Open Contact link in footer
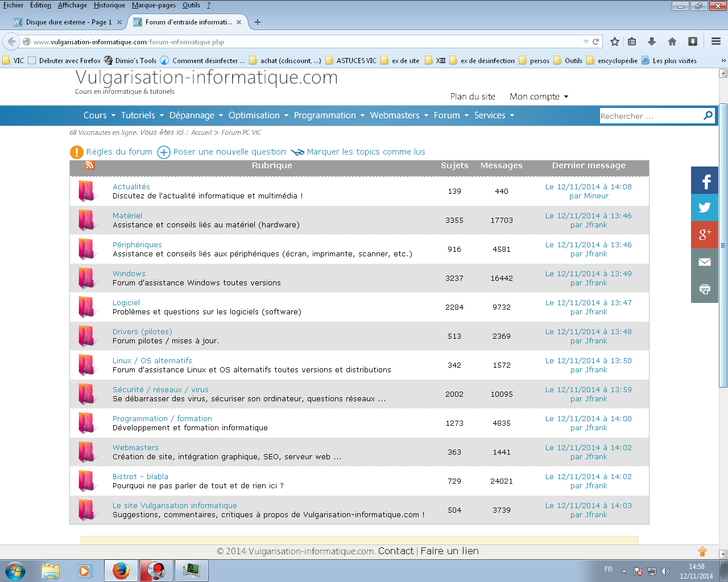The image size is (728, 582). click(x=396, y=551)
